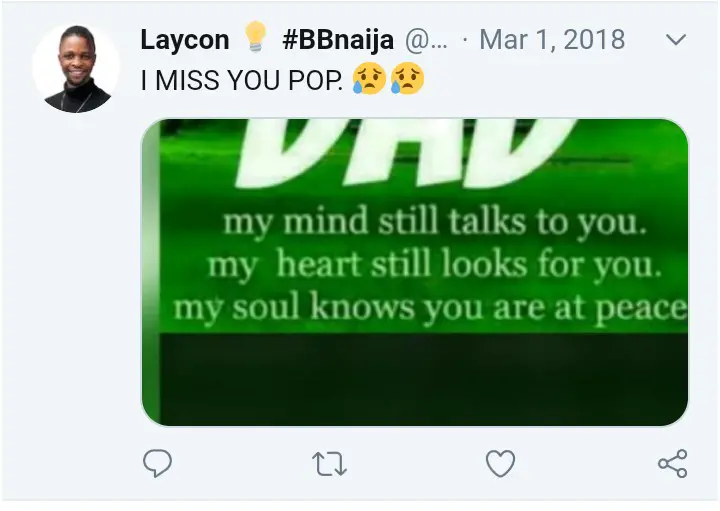Select the "my soul knows you are at peace" line

(x=430, y=308)
